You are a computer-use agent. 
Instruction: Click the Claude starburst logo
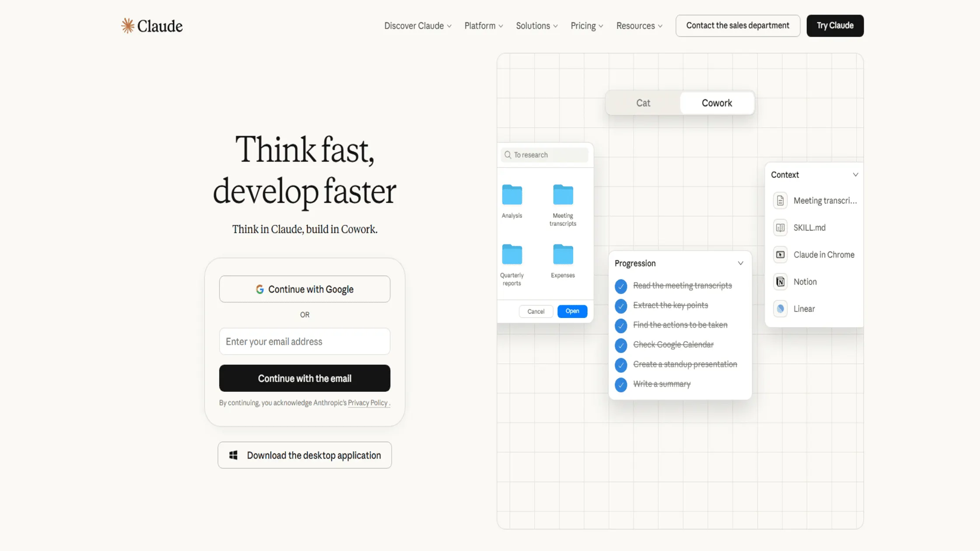(x=128, y=26)
